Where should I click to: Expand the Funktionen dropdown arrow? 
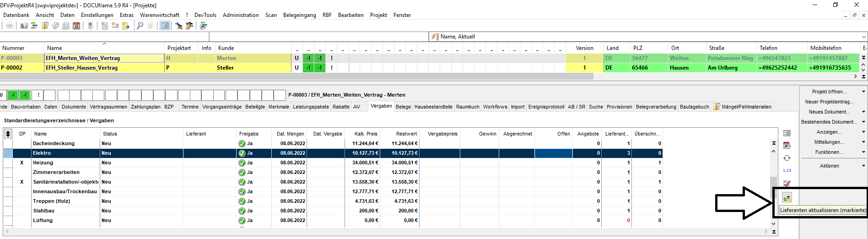(863, 152)
